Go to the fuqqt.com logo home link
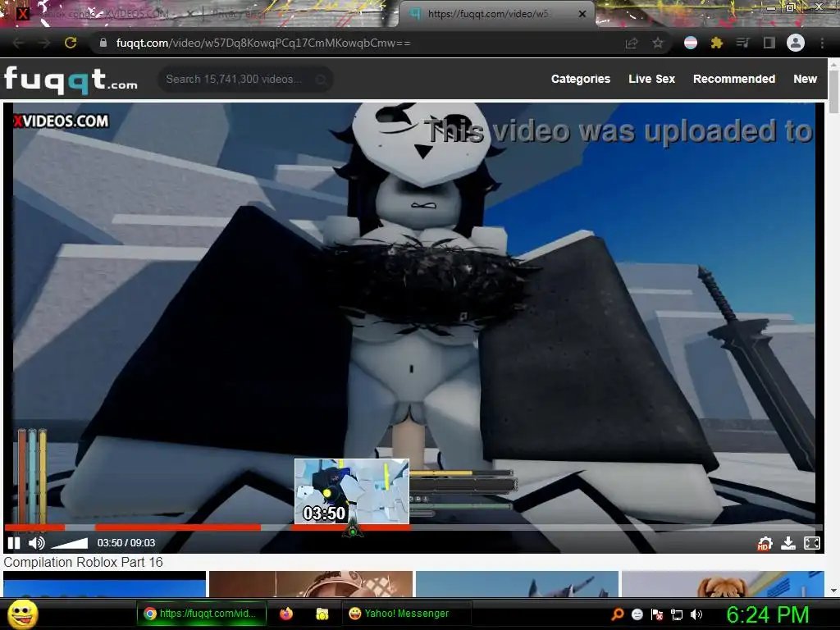 tap(71, 80)
